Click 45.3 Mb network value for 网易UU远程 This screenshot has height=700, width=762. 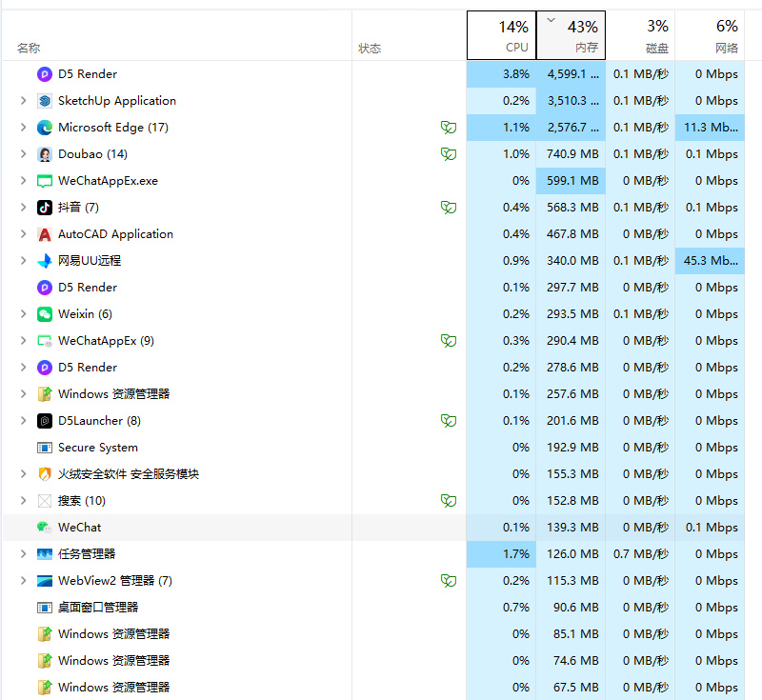tap(710, 261)
